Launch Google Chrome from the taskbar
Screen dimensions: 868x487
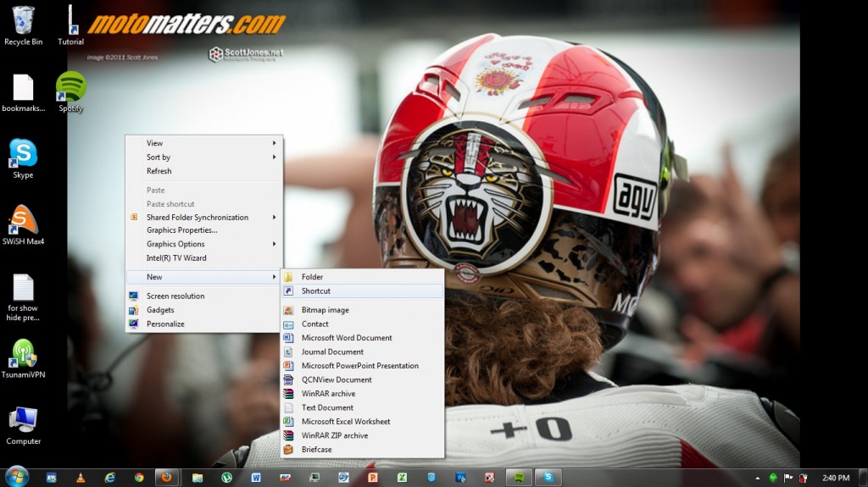(139, 478)
